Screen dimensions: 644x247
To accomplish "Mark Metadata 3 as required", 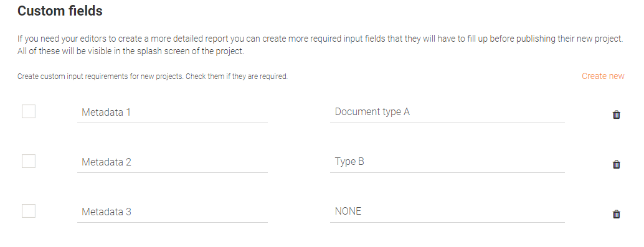I will tap(29, 211).
